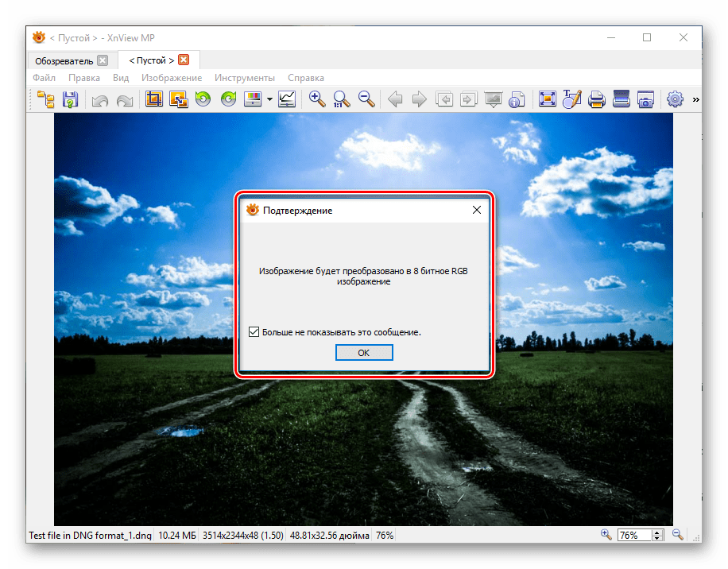Open the Вид menu
728x569 pixels.
(x=121, y=78)
